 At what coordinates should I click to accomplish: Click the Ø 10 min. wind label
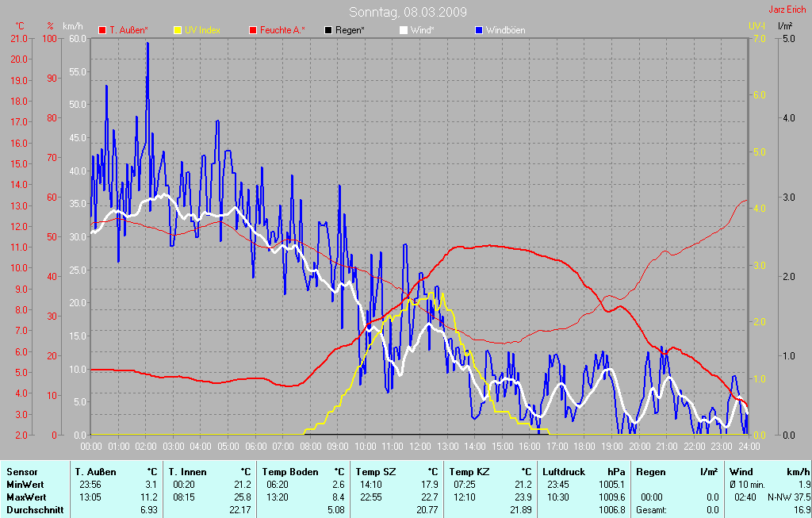tap(748, 485)
